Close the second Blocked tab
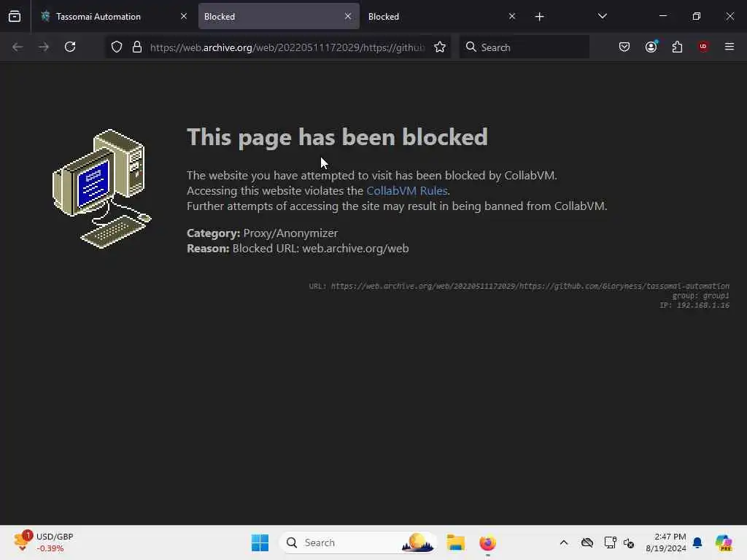747x560 pixels. tap(511, 16)
